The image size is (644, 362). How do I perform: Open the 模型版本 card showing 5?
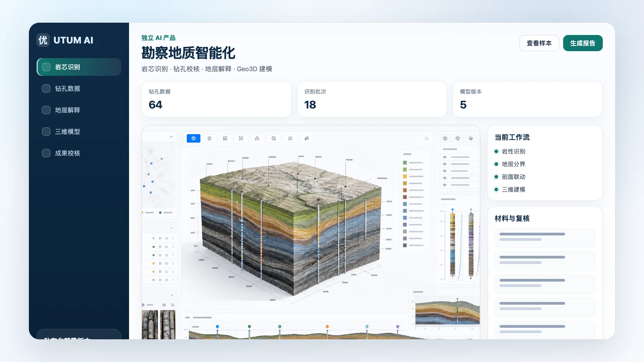point(528,99)
